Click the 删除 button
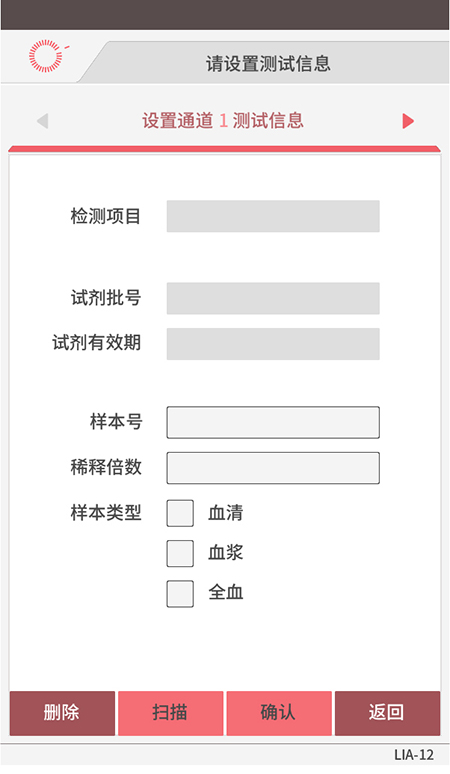This screenshot has height=774, width=450. click(x=62, y=713)
